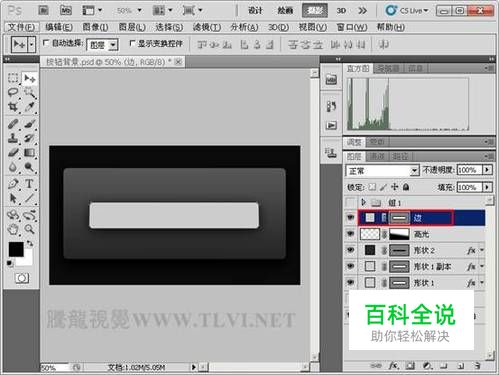This screenshot has height=375, width=499.
Task: Select the Line shape tool
Action: (x=29, y=198)
